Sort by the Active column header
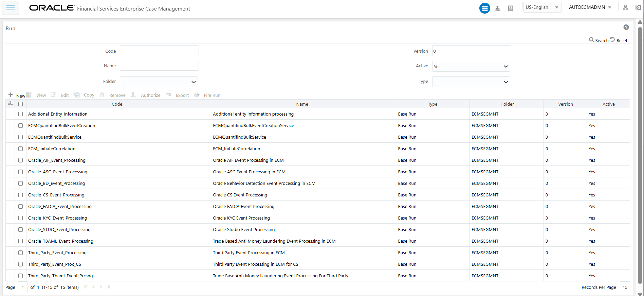 pos(608,104)
